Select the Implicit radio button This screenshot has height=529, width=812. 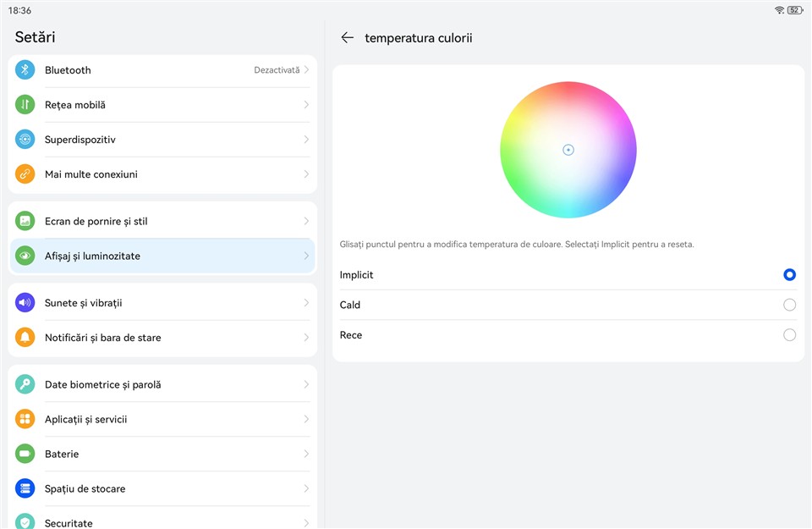tap(789, 275)
